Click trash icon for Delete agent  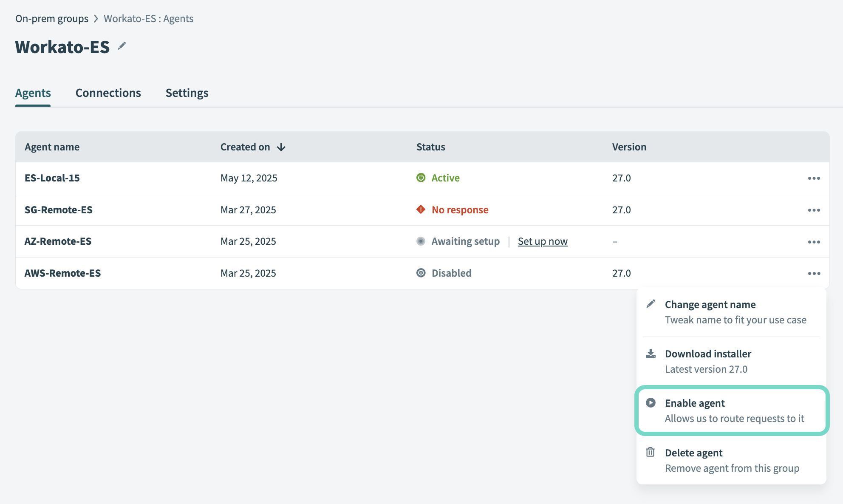(650, 452)
